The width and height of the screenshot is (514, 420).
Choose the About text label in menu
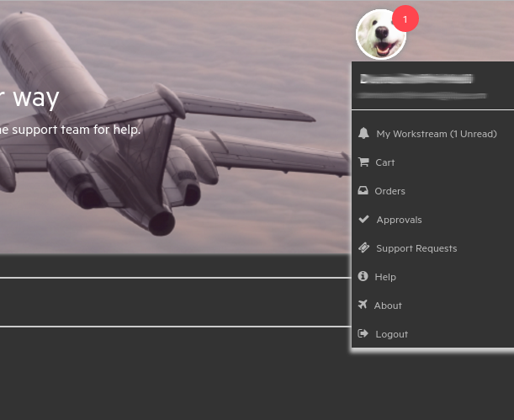(388, 306)
